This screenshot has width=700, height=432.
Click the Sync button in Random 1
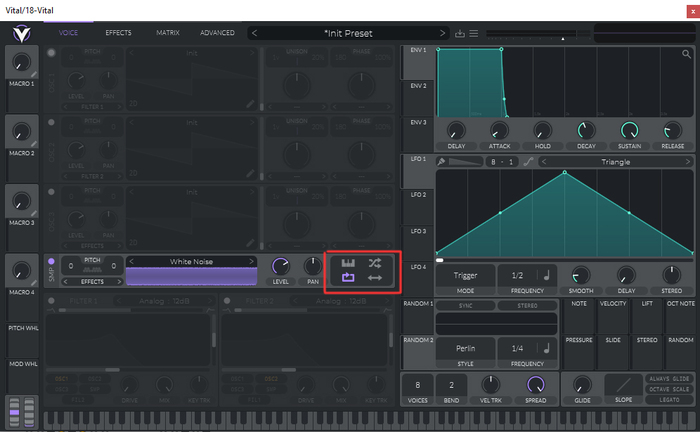point(466,305)
